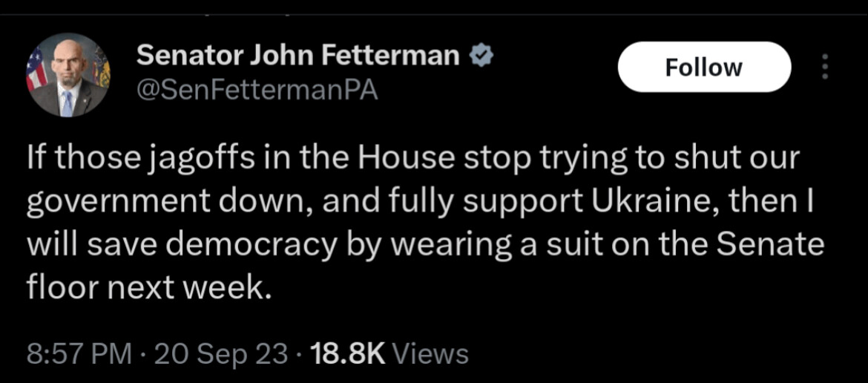Click the blue verified badge icon
This screenshot has height=383, width=868.
(x=481, y=56)
